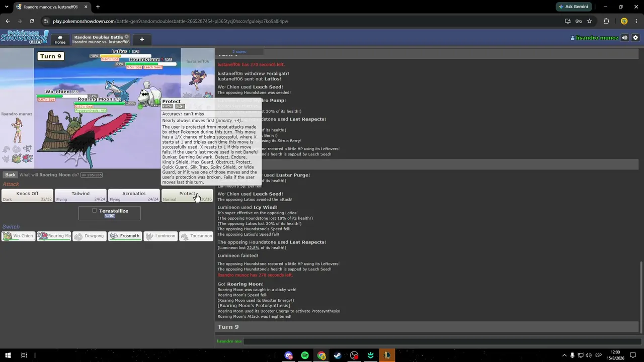Open the browser extensions menu

pyautogui.click(x=606, y=21)
